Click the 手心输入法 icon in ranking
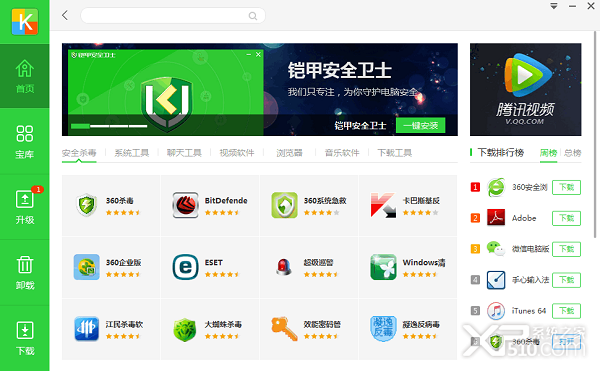Viewport: 600px width, 371px height. point(496,280)
